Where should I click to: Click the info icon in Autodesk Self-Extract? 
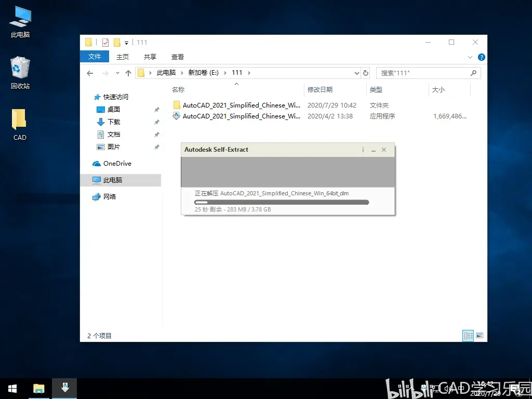coord(363,150)
